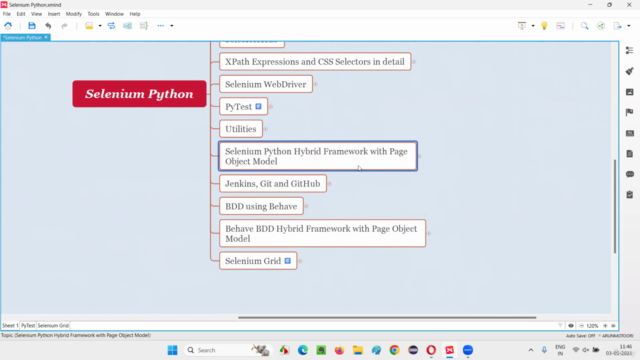This screenshot has width=640, height=360.
Task: Select the BDD using Behave topic
Action: (261, 206)
